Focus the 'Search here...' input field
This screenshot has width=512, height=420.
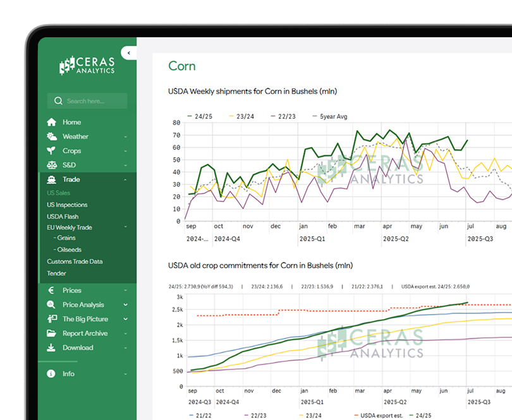(x=87, y=101)
